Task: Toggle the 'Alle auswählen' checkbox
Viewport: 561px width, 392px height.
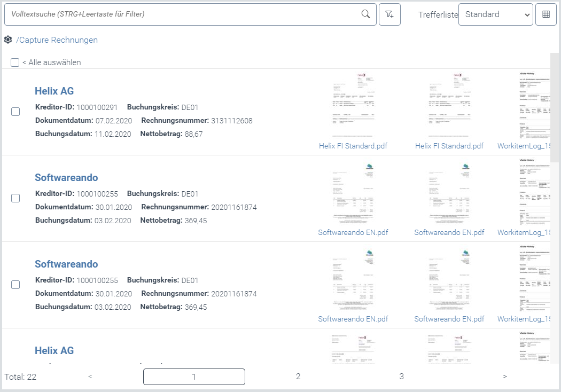Action: 15,62
